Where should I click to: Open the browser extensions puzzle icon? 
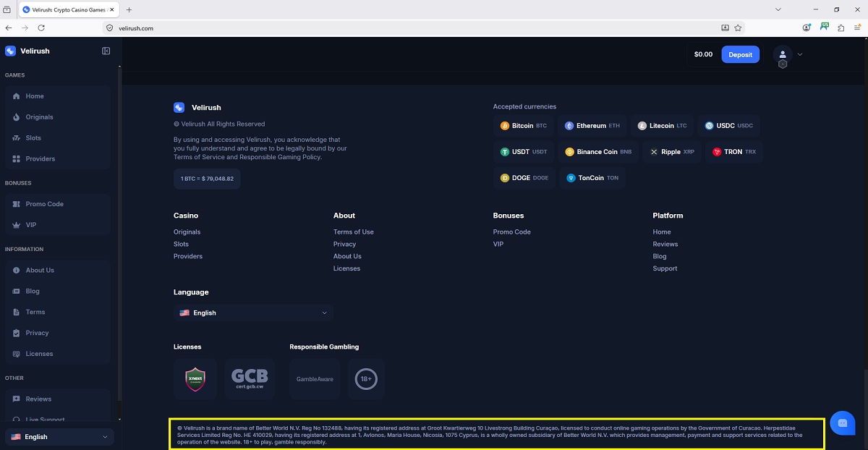tap(841, 28)
